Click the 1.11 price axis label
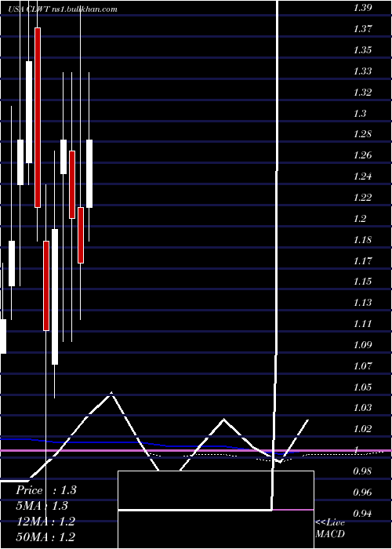392x549 pixels. point(362,324)
